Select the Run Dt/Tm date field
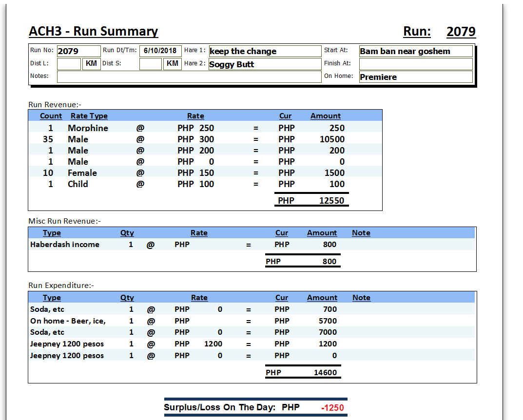The height and width of the screenshot is (420, 523). 160,51
